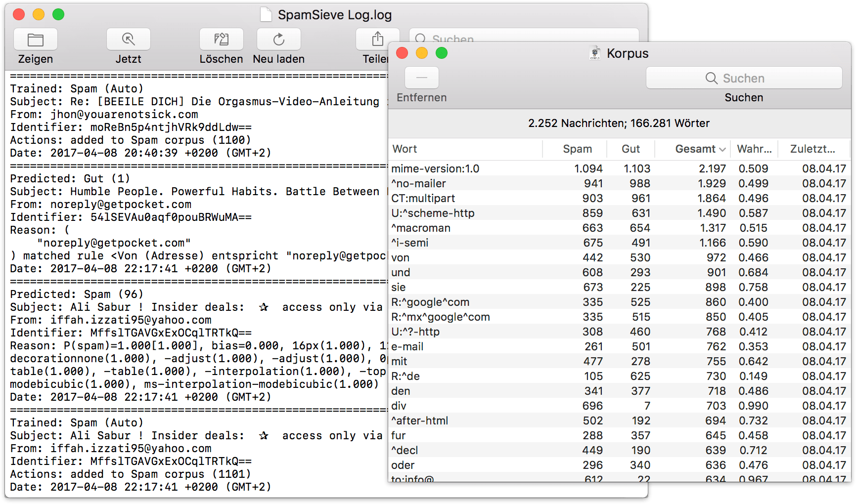Click log line Predicted: Spam (96)
The image size is (856, 504).
(x=77, y=294)
